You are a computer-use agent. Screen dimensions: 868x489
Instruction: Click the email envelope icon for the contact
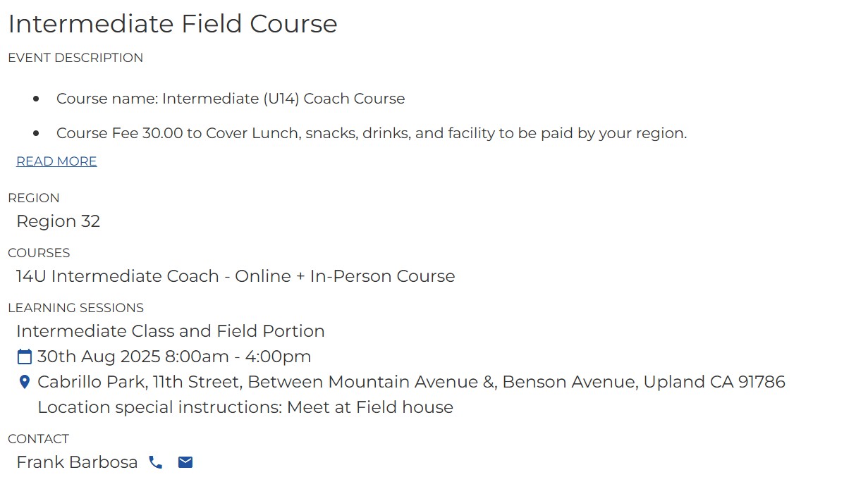(x=185, y=462)
